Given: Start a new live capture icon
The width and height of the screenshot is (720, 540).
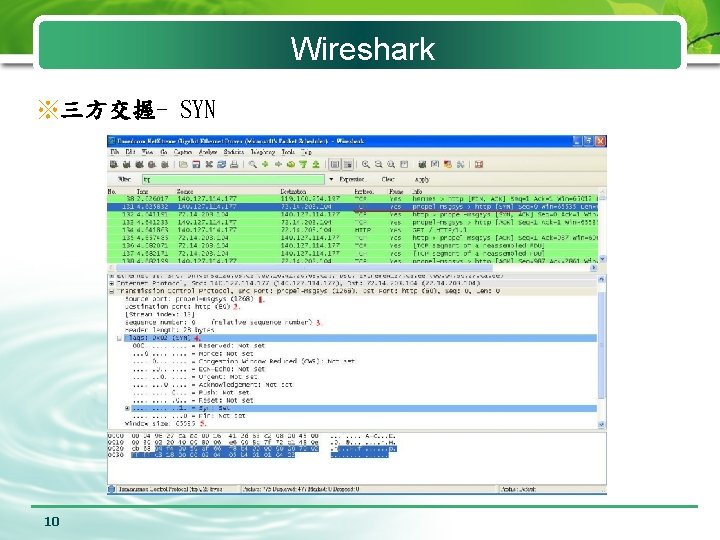Looking at the screenshot, I should (x=139, y=164).
